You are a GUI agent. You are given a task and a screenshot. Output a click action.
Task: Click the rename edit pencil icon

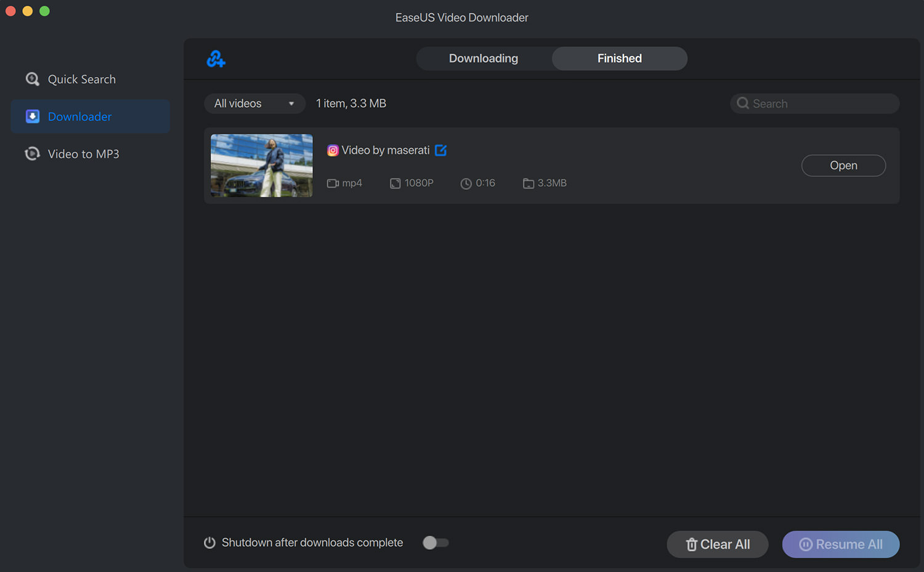point(440,150)
